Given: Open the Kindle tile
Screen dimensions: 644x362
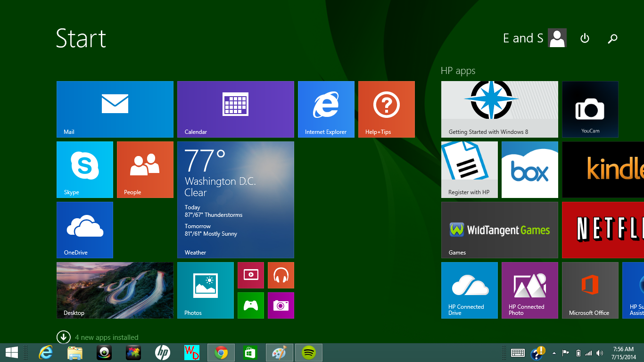Looking at the screenshot, I should [603, 170].
